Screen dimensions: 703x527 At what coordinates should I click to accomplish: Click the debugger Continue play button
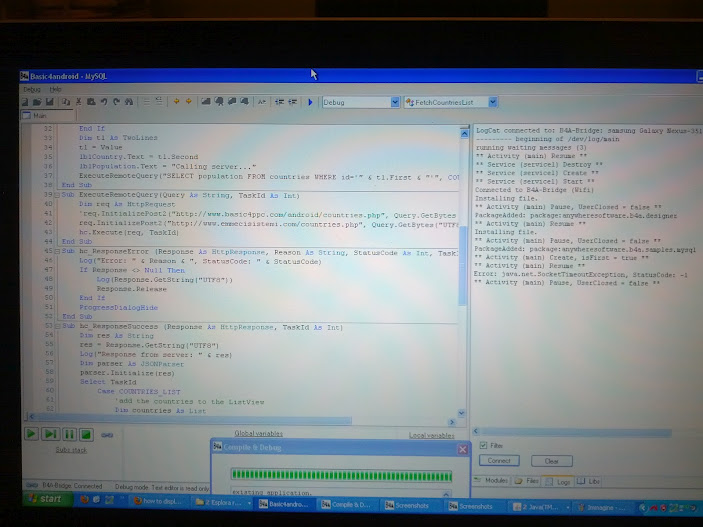[x=31, y=434]
